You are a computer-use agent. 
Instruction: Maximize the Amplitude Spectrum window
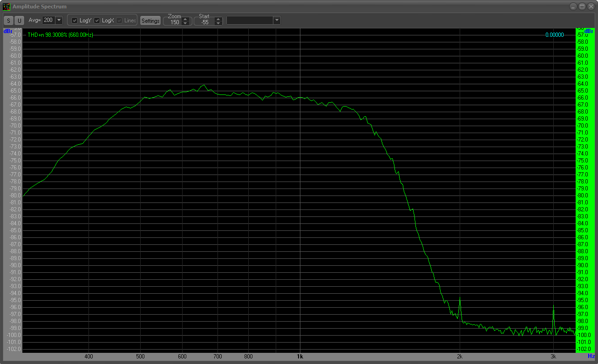pyautogui.click(x=582, y=7)
